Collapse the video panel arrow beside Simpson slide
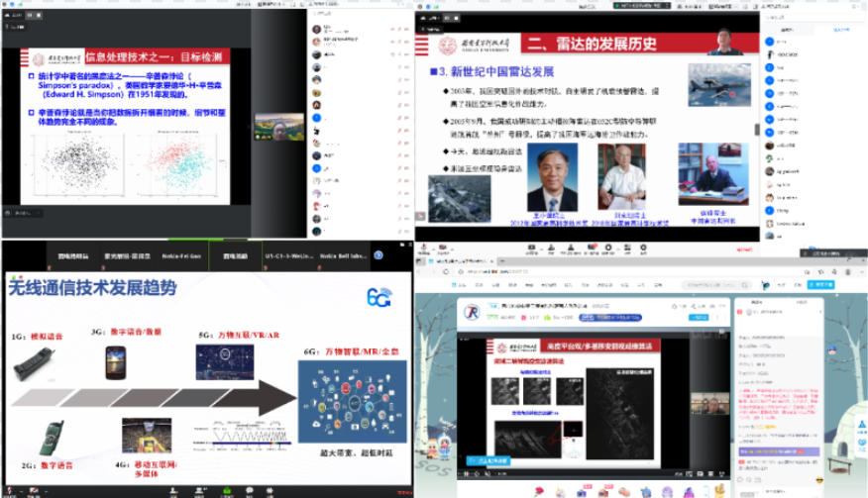The height and width of the screenshot is (498, 868). (249, 128)
